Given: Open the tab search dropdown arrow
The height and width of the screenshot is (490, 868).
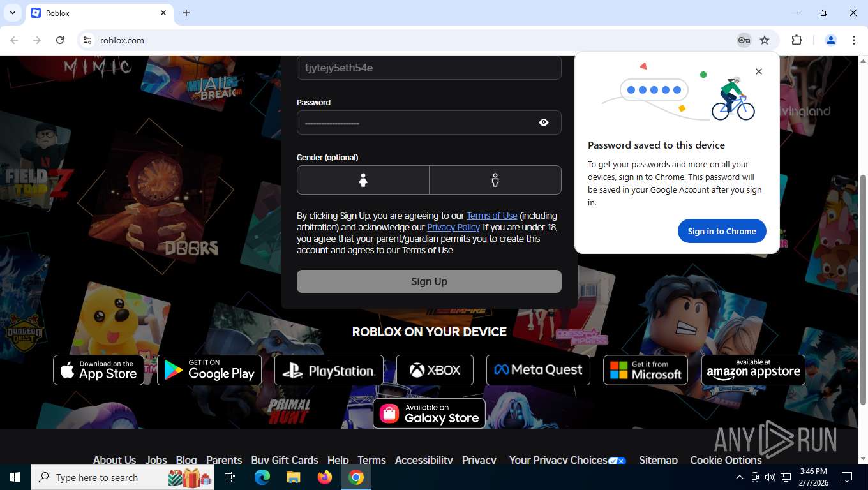Looking at the screenshot, I should [x=12, y=13].
